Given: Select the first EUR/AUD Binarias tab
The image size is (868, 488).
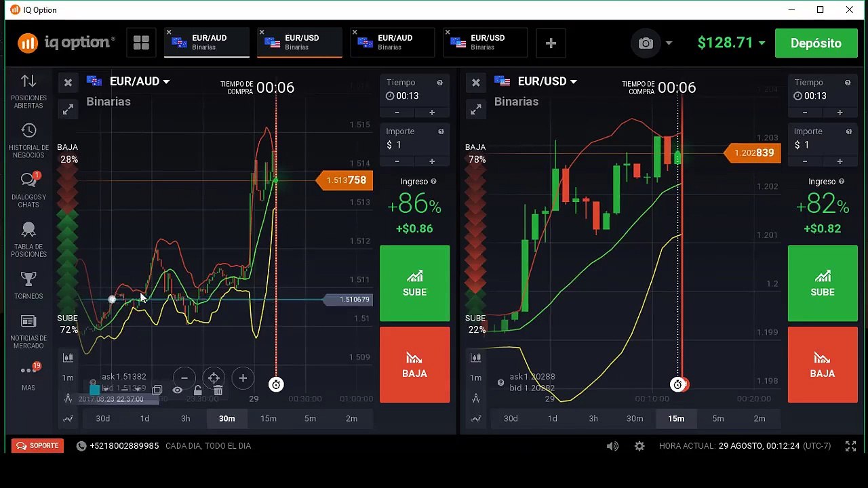Looking at the screenshot, I should pyautogui.click(x=207, y=43).
